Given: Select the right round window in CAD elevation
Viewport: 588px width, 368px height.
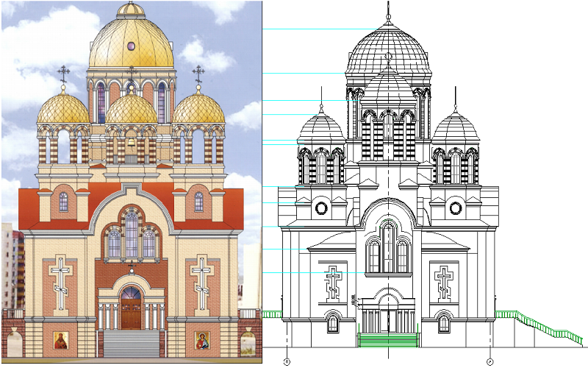Looking at the screenshot, I should coord(456,208).
